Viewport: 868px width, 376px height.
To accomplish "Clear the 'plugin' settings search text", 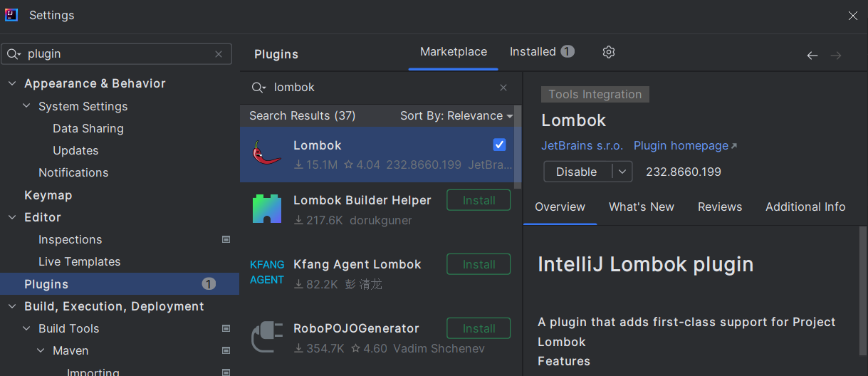I will (x=219, y=54).
